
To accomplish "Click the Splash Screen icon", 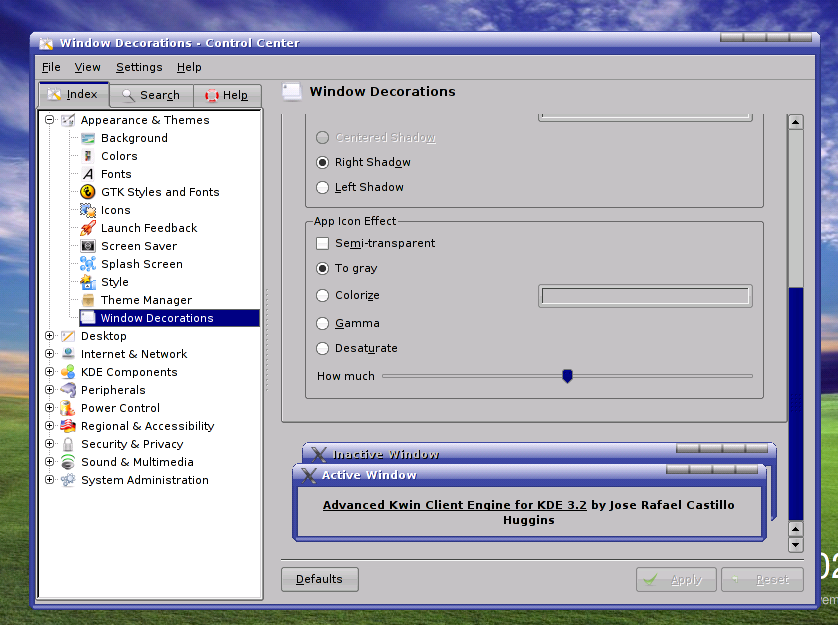I will [88, 264].
